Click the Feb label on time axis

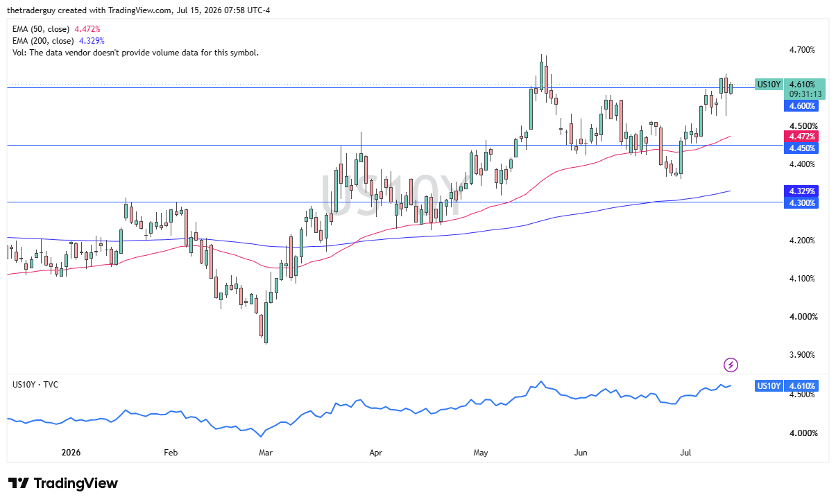pos(171,453)
